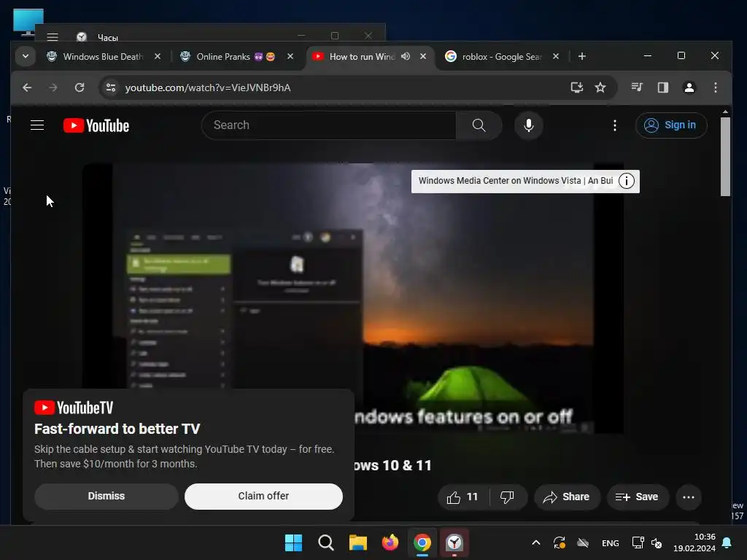Open taskbar Search
Screen dimensions: 747x560
click(x=325, y=542)
